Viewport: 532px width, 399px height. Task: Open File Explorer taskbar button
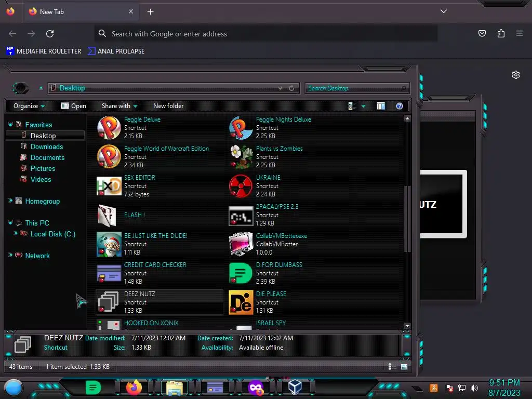tap(175, 388)
